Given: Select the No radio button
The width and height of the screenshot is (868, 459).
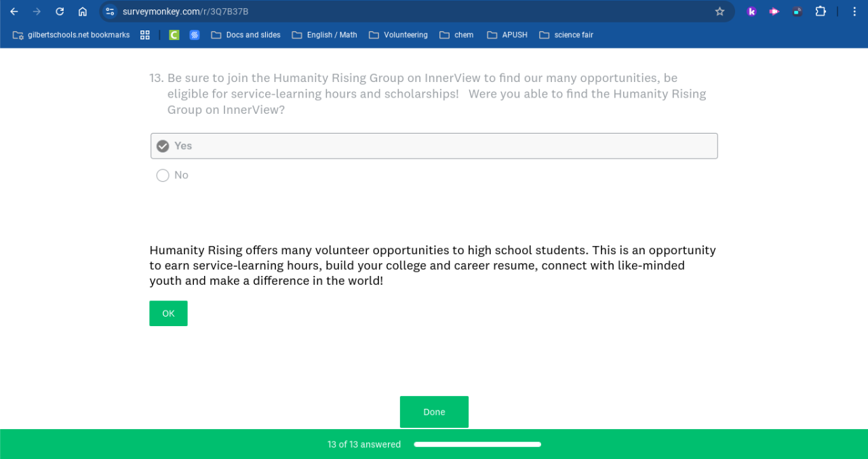Looking at the screenshot, I should coord(163,176).
